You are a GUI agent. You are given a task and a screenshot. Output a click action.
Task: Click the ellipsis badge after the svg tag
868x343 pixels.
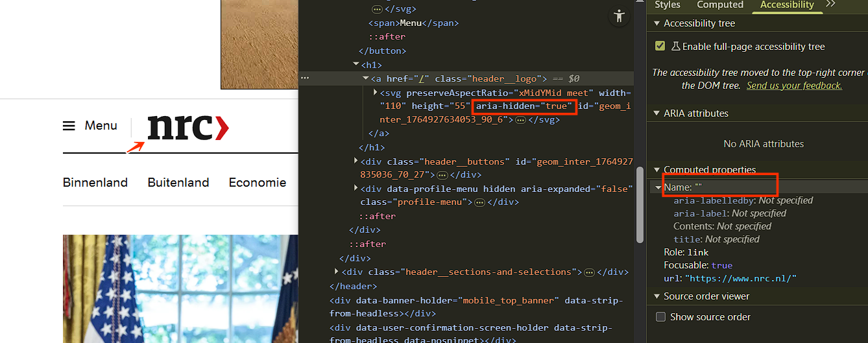point(520,120)
